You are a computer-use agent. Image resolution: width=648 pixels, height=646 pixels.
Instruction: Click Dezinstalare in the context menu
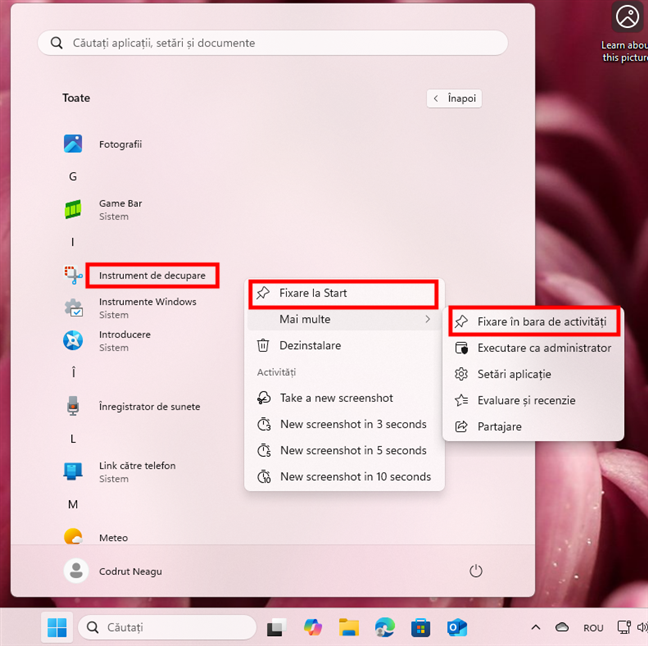tap(310, 345)
